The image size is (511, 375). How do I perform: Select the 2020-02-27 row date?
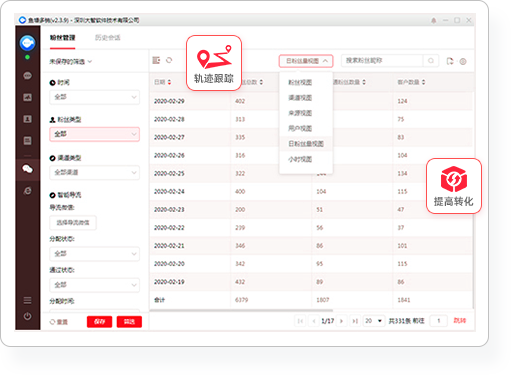[169, 137]
